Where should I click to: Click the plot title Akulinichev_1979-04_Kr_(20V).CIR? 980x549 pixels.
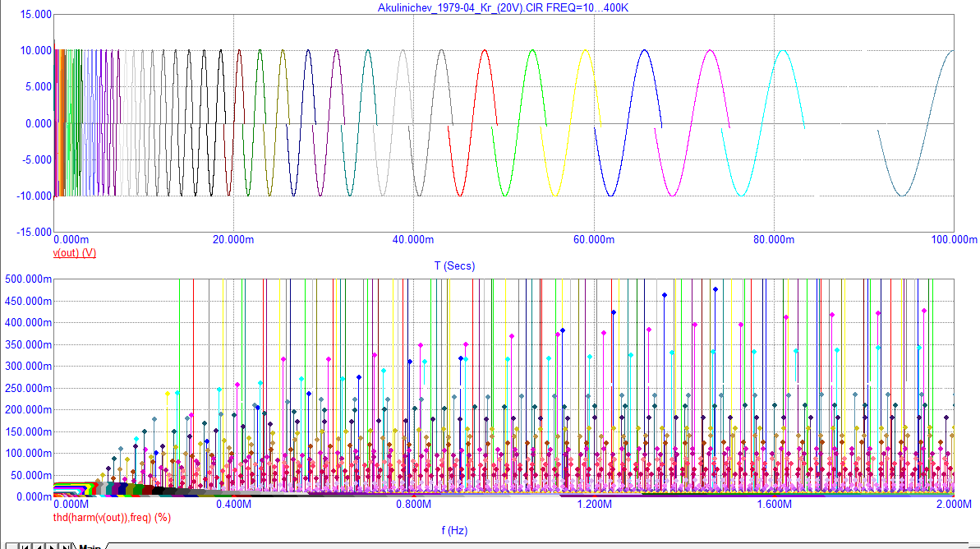pyautogui.click(x=460, y=7)
